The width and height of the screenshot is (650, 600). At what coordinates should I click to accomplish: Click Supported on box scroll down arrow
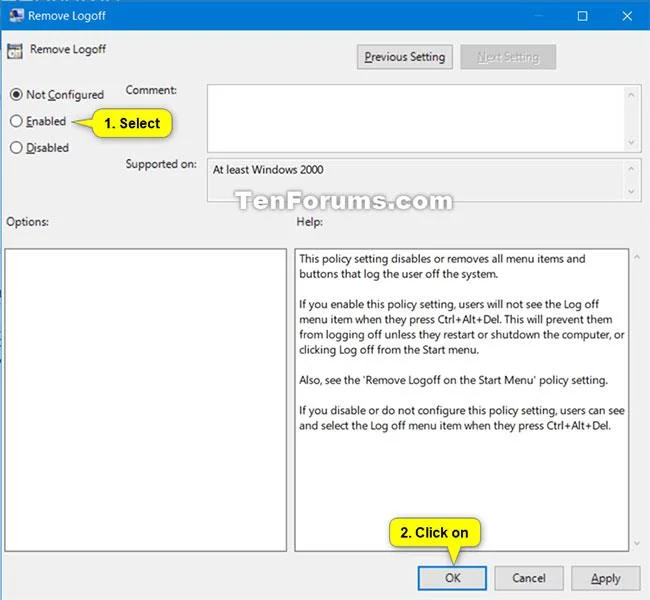(x=631, y=191)
